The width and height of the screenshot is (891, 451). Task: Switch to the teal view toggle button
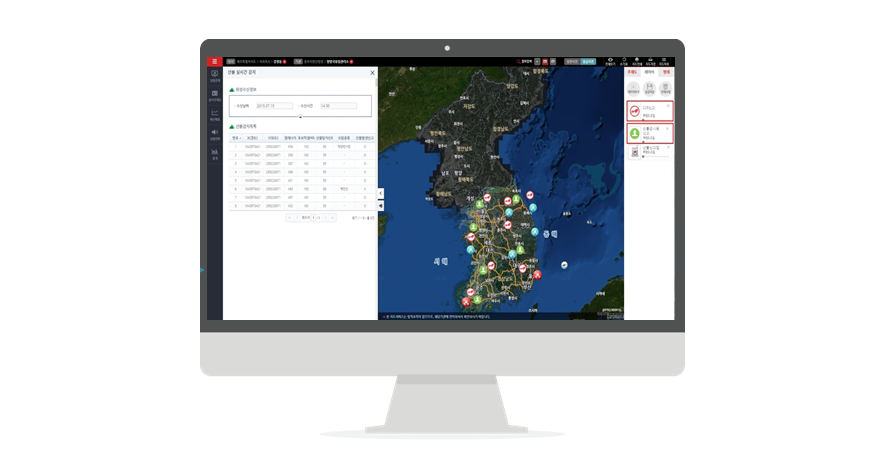[x=588, y=61]
